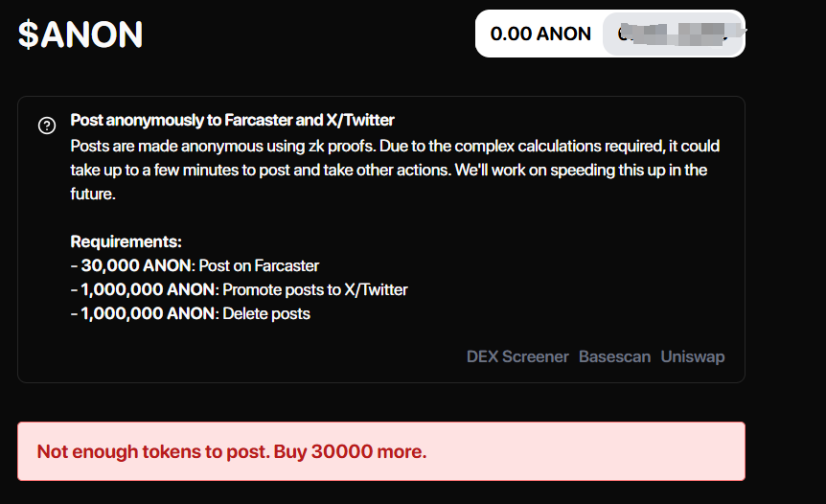Click the bold amount before 'Delete posts'
The image size is (826, 504).
149,313
